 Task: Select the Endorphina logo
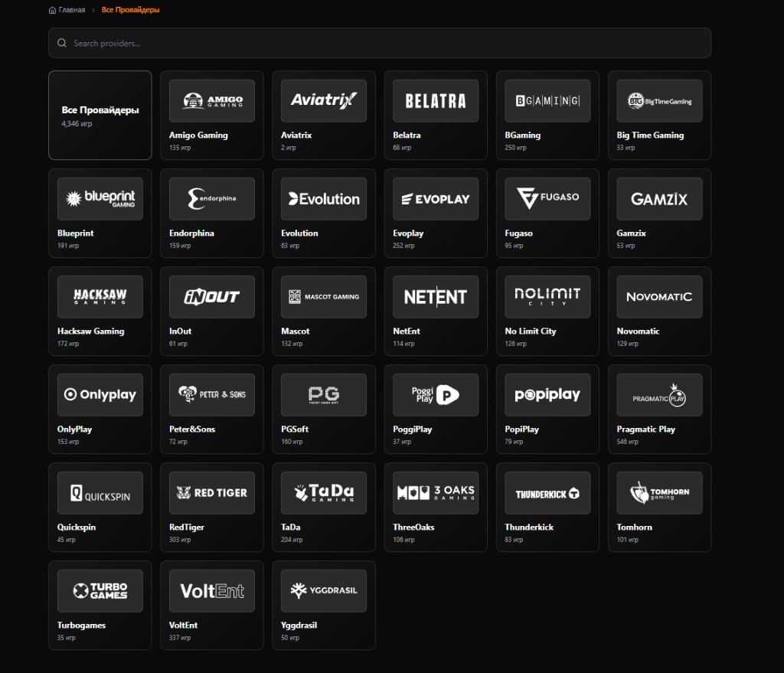tap(212, 198)
